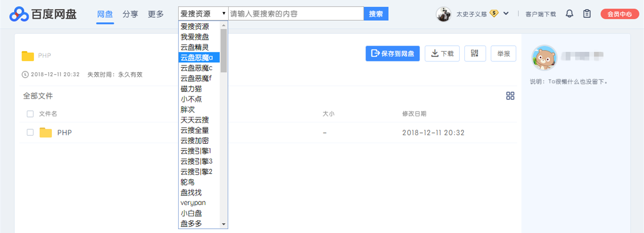Click the PHP folder icon in file row
Screen dimensions: 644x233
[46, 133]
